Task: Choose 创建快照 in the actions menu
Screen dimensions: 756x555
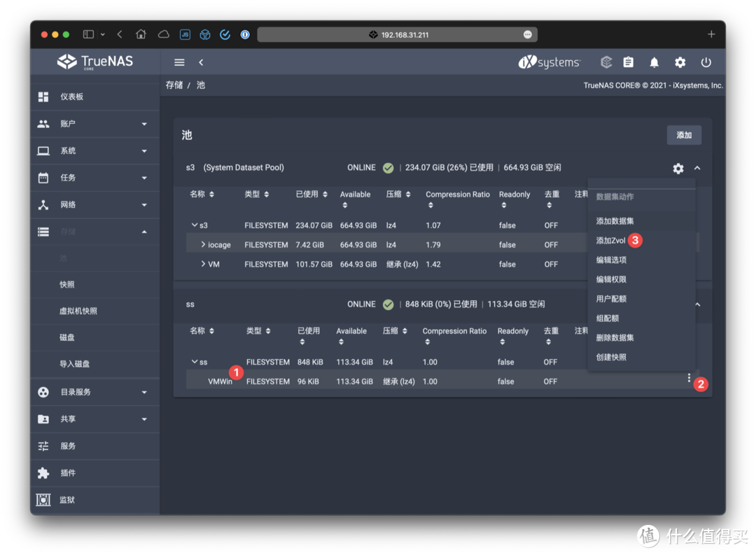Action: [x=611, y=357]
